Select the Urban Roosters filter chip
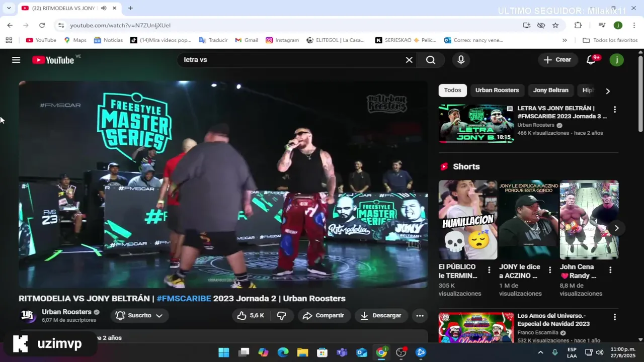 (497, 90)
